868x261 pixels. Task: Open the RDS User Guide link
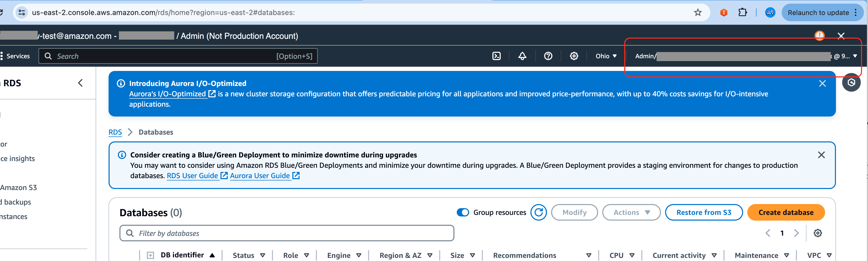[x=197, y=176]
